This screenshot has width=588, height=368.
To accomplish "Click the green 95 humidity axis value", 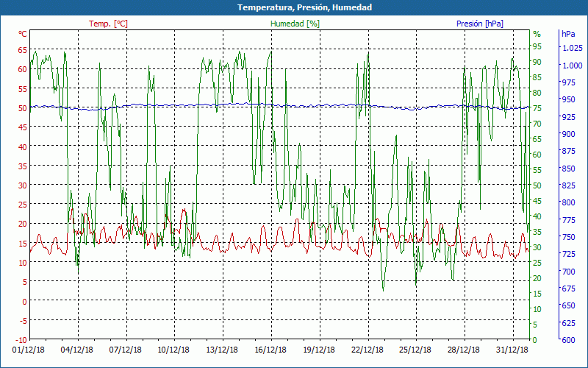I will (x=537, y=46).
